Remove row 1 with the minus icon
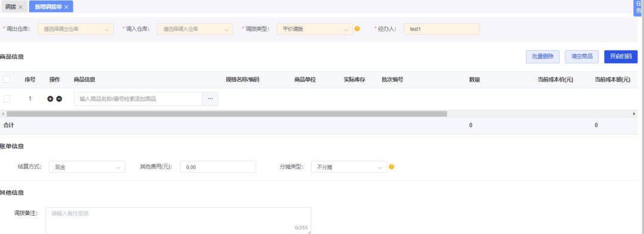This screenshot has width=644, height=234. pos(59,99)
